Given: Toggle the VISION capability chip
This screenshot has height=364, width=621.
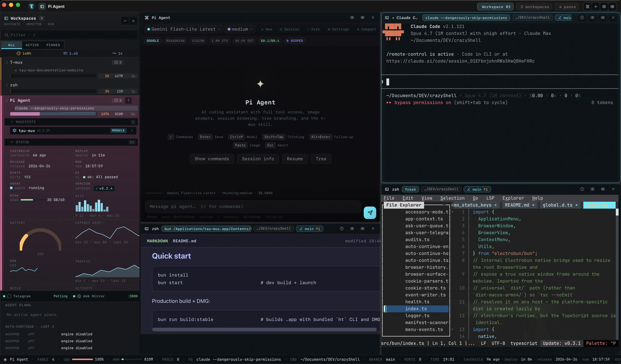Looking at the screenshot, I should tap(198, 41).
